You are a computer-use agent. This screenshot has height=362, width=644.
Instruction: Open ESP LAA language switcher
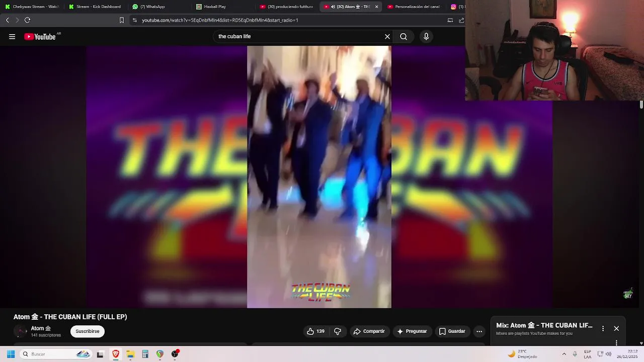pos(588,354)
